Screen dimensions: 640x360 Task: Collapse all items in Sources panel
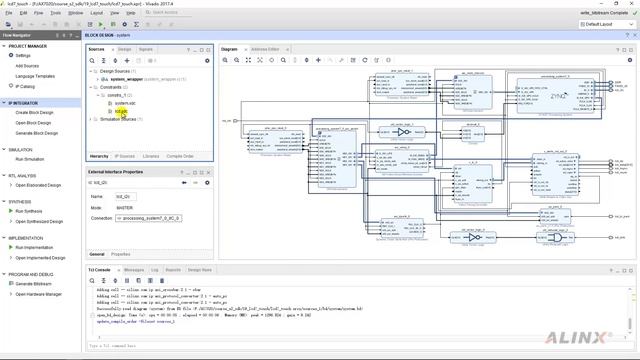(104, 61)
